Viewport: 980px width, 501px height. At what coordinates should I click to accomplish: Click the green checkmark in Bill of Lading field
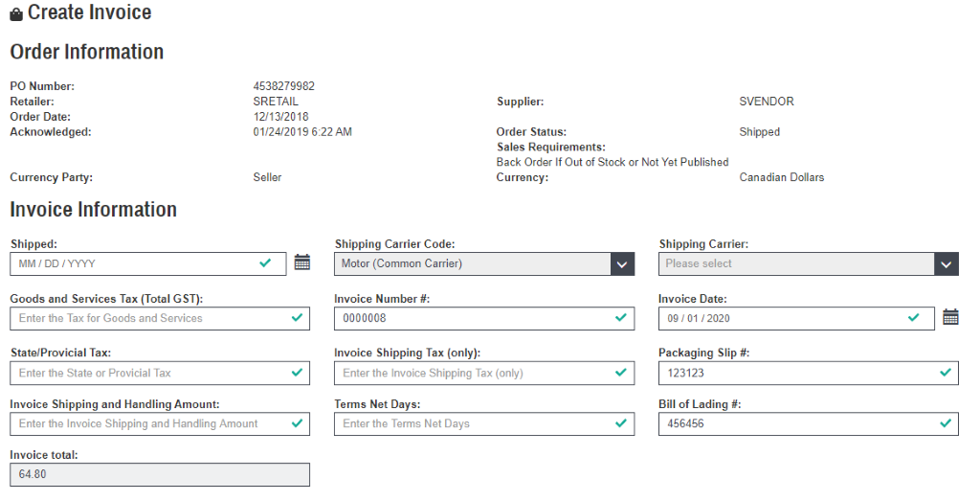[x=946, y=422]
